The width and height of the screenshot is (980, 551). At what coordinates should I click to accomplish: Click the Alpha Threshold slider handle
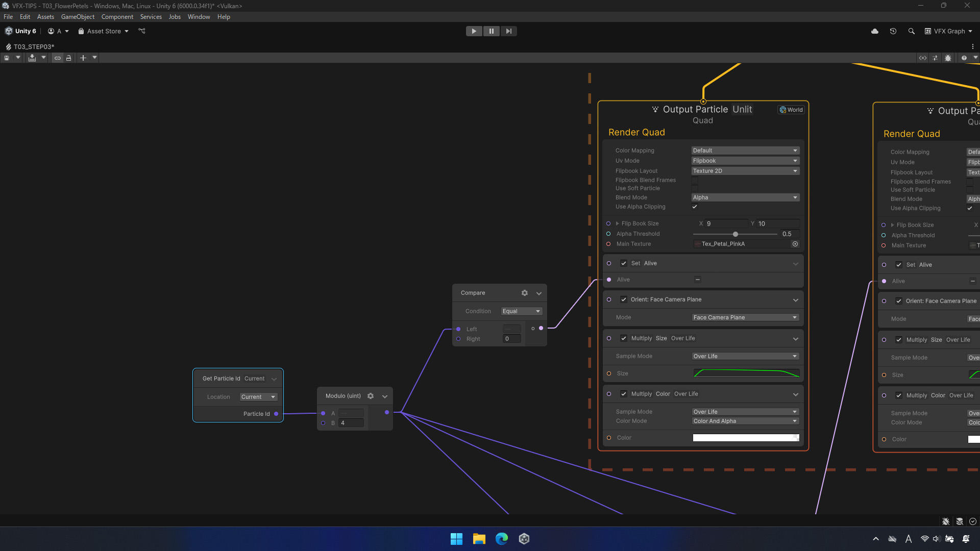tap(736, 234)
